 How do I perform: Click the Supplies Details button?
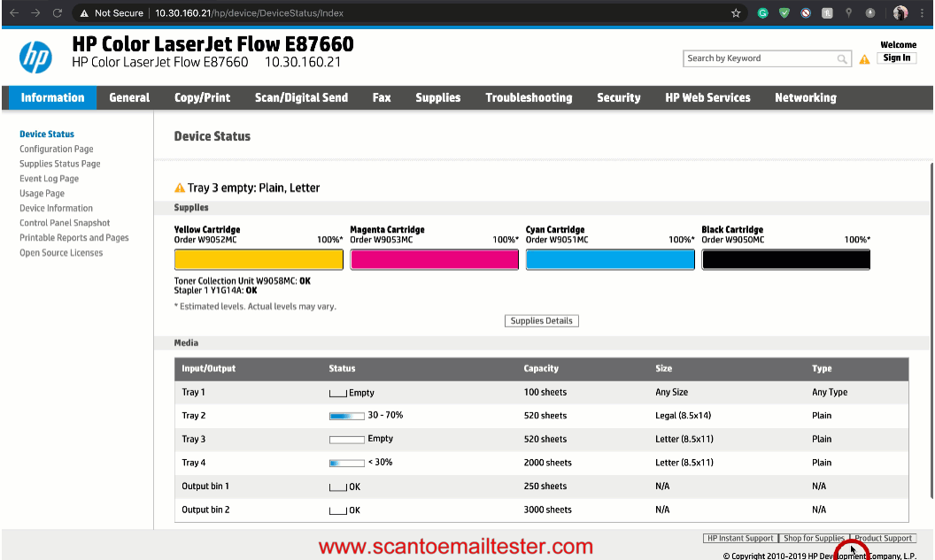[541, 321]
